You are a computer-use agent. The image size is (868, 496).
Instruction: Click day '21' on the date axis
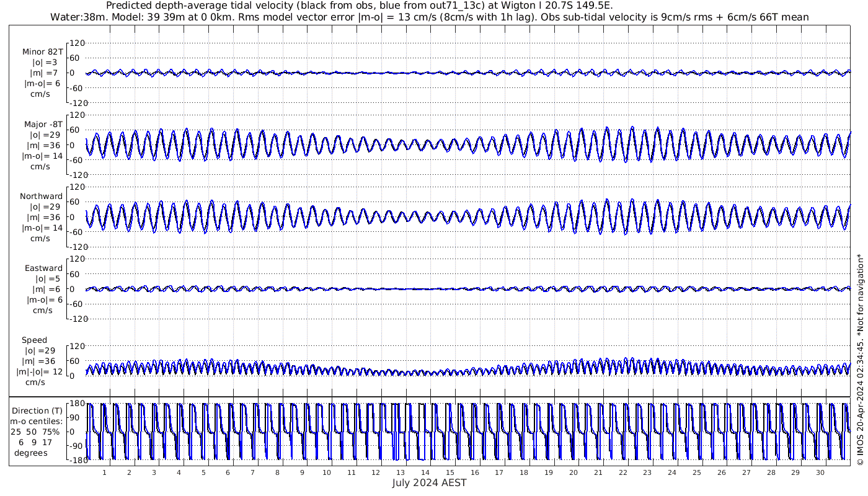(598, 472)
